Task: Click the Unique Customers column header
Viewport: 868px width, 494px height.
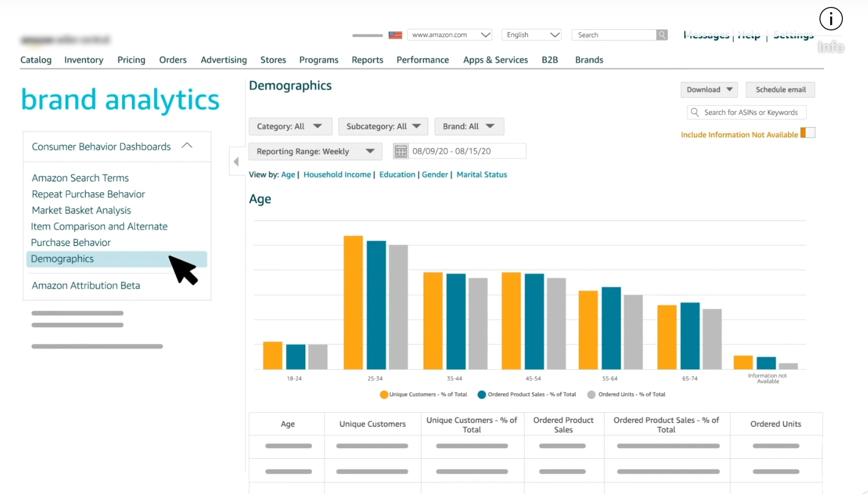Action: point(373,424)
